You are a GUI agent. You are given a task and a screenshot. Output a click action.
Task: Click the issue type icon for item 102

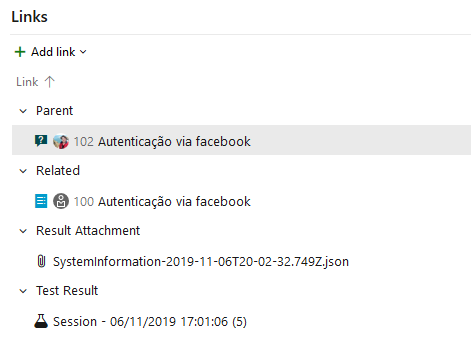41,141
